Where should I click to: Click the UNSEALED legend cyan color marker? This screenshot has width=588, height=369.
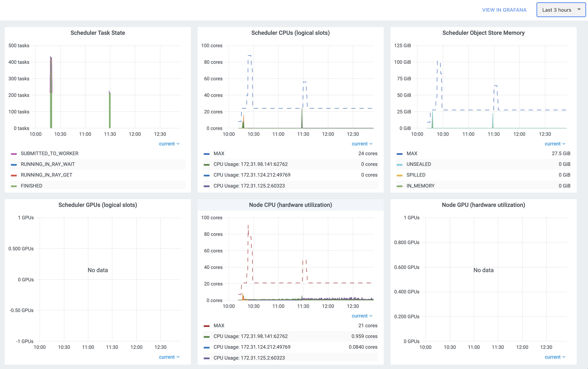point(400,165)
